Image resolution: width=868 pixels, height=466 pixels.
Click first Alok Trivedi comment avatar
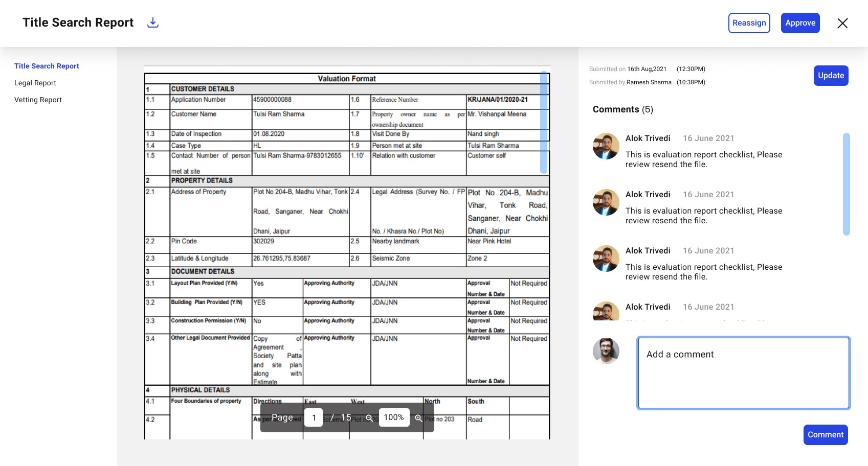click(606, 146)
